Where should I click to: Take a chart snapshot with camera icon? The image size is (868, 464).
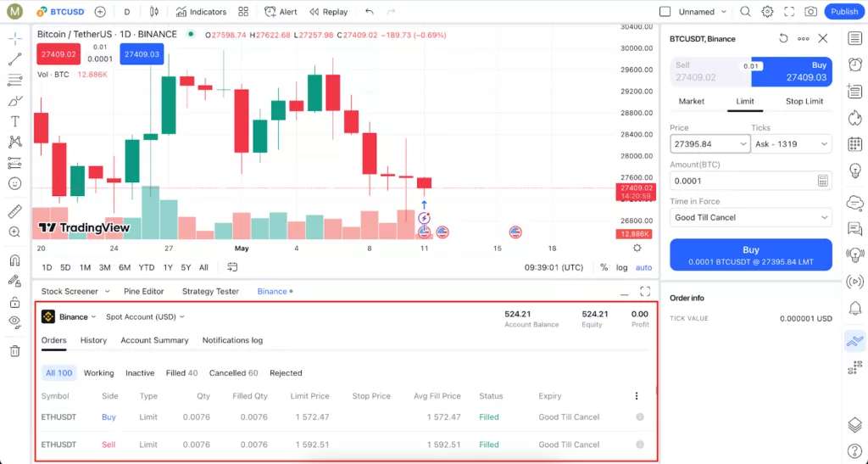pyautogui.click(x=810, y=12)
